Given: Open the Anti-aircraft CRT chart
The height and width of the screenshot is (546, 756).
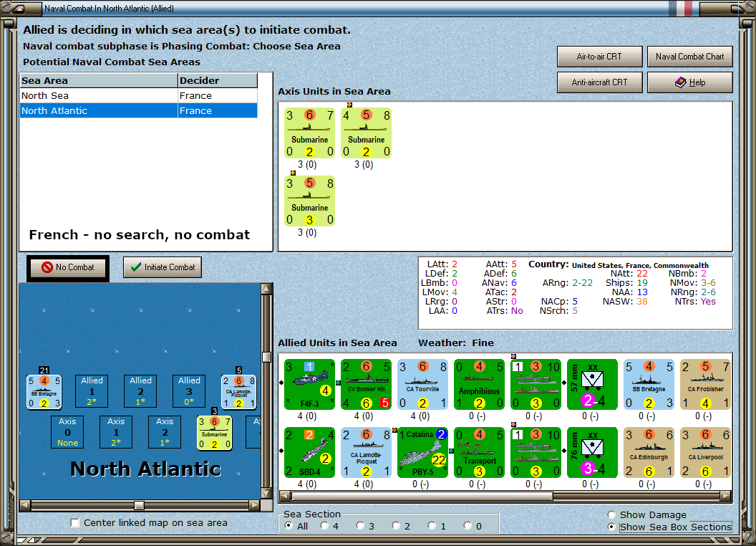Looking at the screenshot, I should pyautogui.click(x=599, y=82).
